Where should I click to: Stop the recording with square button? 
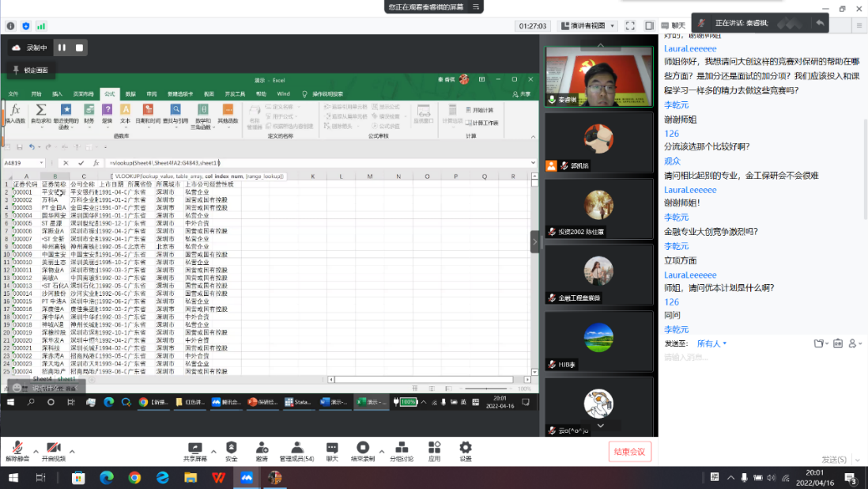tap(79, 47)
